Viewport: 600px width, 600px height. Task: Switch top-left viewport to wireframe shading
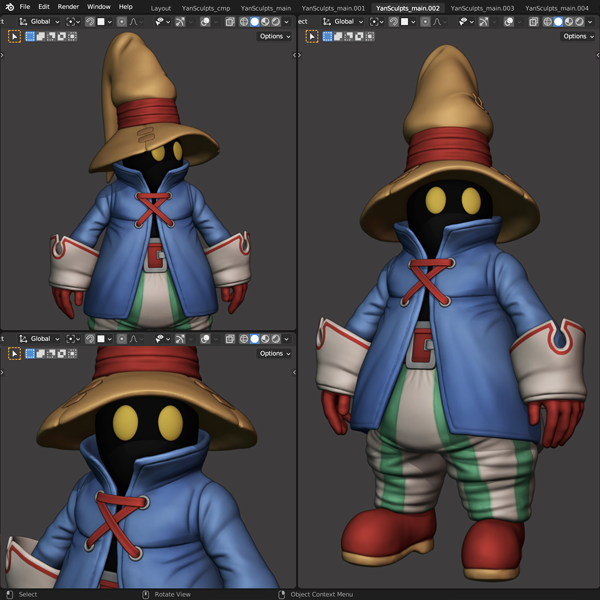click(244, 22)
